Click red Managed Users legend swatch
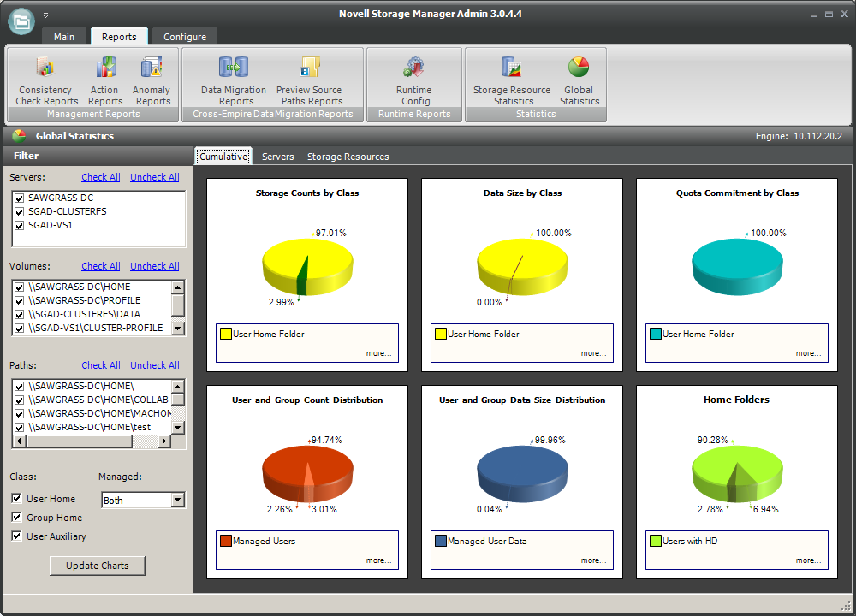 pyautogui.click(x=226, y=541)
